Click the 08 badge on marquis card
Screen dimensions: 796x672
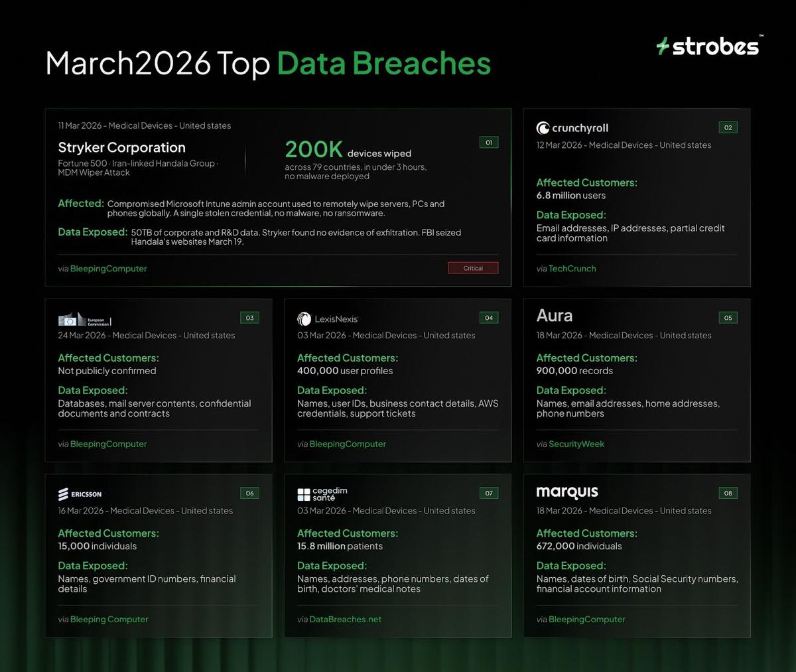pyautogui.click(x=728, y=493)
